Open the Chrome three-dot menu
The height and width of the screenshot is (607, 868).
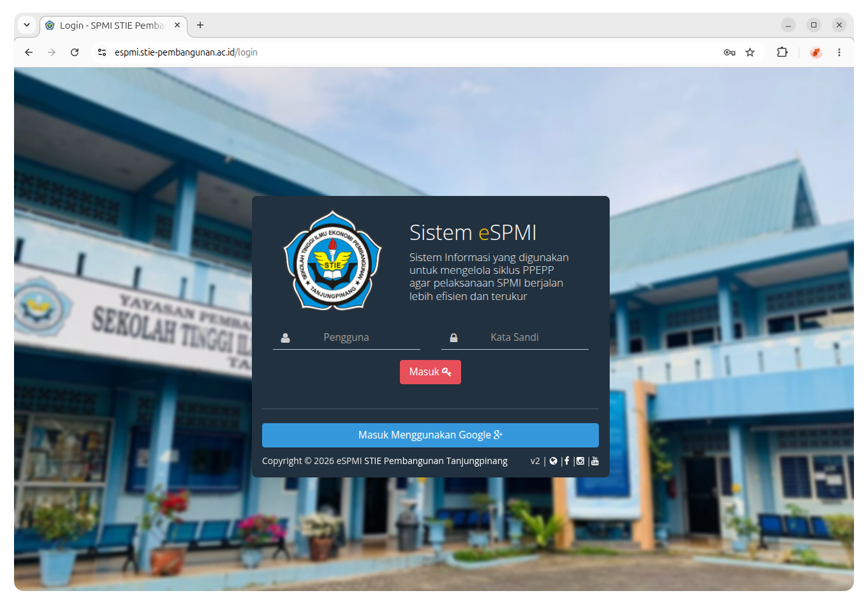coord(839,52)
